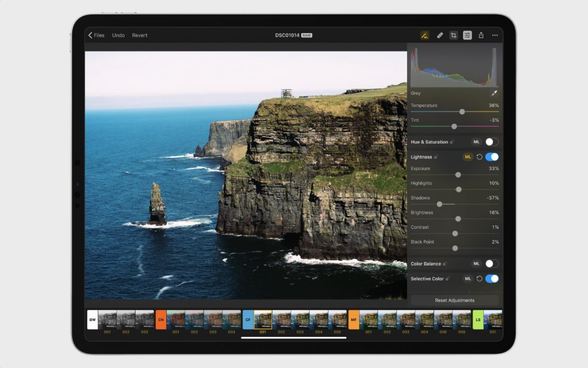Open the ellipsis overflow menu

click(495, 35)
